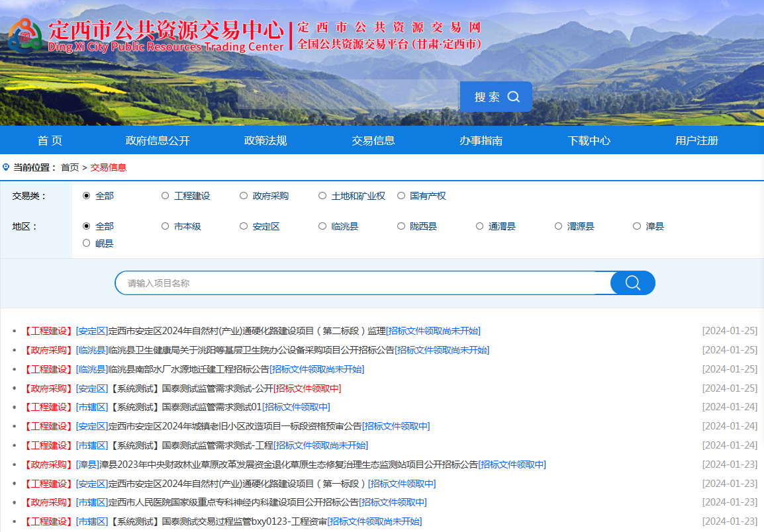Click the Dingxi trading center logo
Screen dimensions: 764x532
pyautogui.click(x=24, y=35)
